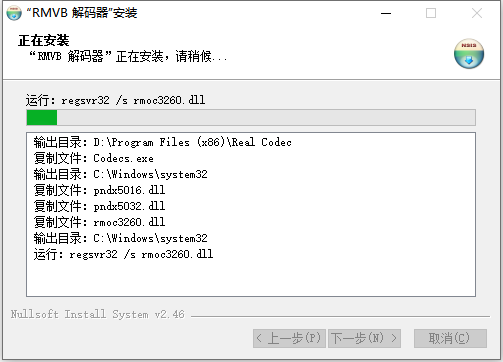Viewport: 503px width, 362px height.
Task: Click the 取消(C) cancel button
Action: tap(450, 338)
